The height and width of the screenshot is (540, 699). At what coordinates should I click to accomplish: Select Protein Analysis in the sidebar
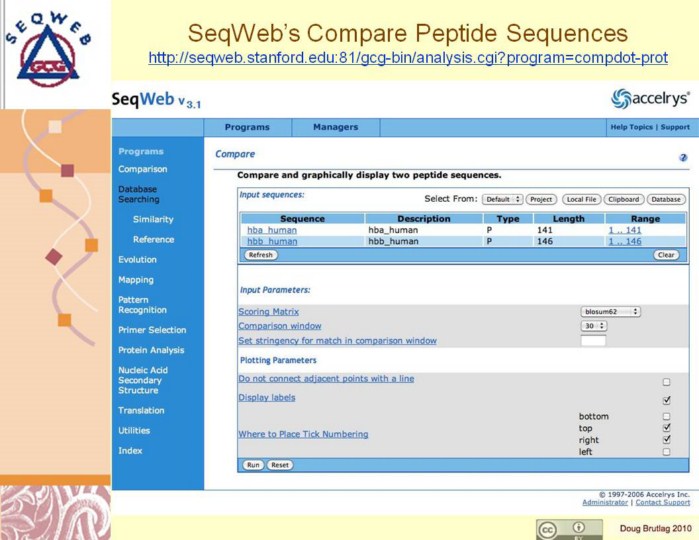coord(151,350)
